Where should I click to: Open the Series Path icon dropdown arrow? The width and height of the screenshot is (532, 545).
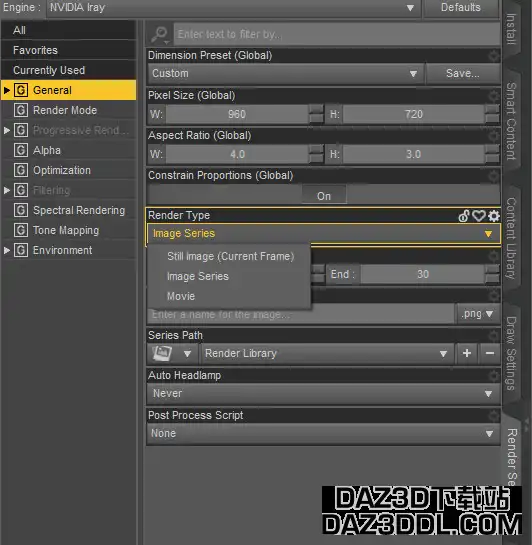pyautogui.click(x=187, y=354)
